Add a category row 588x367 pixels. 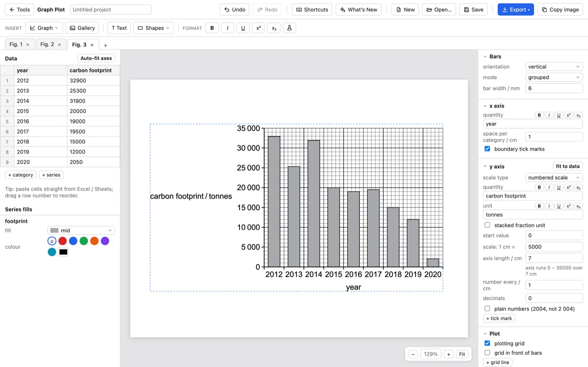pos(21,175)
